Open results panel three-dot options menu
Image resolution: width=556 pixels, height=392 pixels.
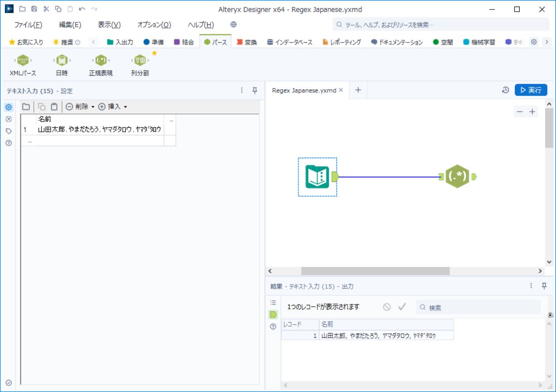[x=531, y=286]
